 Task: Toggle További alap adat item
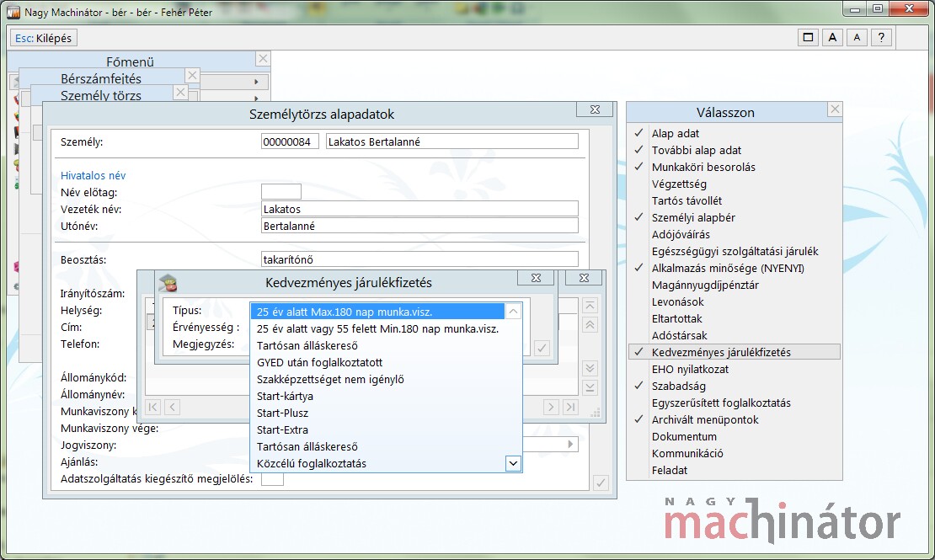tap(734, 150)
